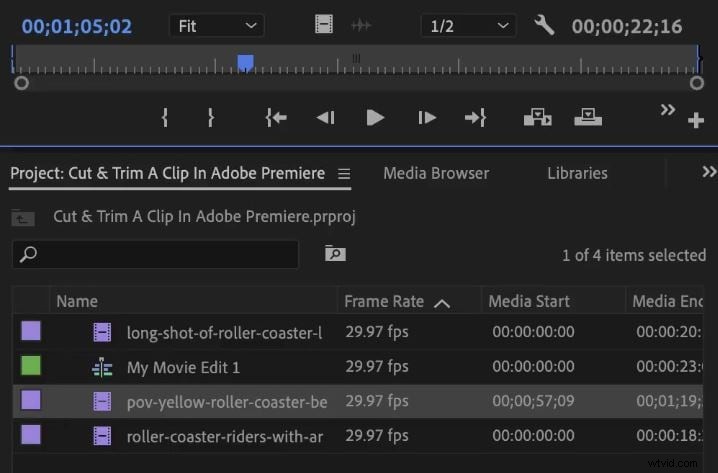Image resolution: width=718 pixels, height=473 pixels.
Task: Click duration timecode 00;00;22;16
Action: [627, 27]
